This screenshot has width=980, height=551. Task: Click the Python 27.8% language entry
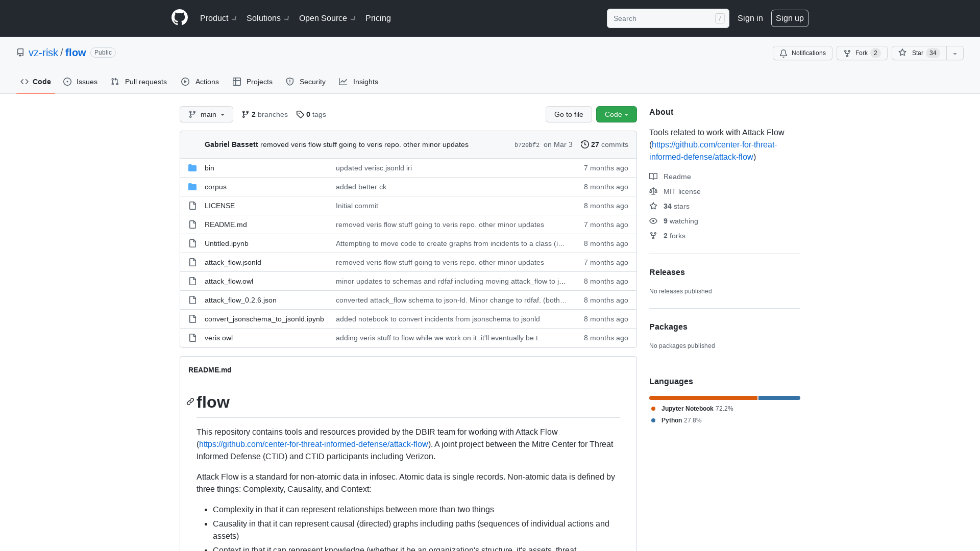pos(676,420)
